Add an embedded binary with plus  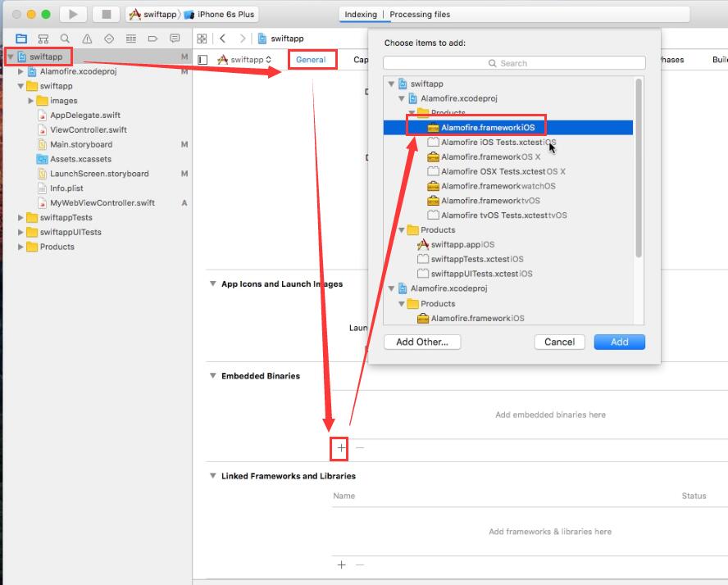point(341,448)
